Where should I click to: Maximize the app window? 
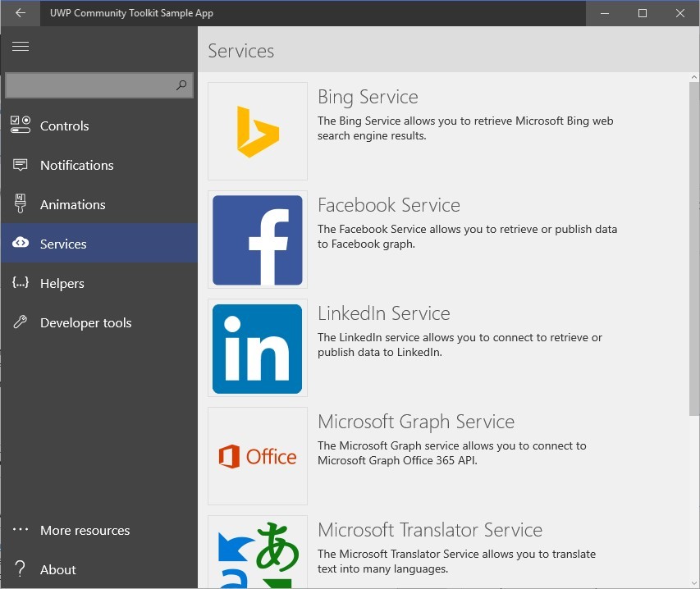click(643, 13)
